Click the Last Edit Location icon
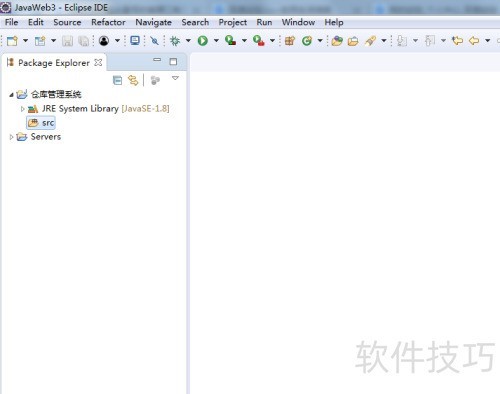This screenshot has width=500, height=394. [457, 41]
